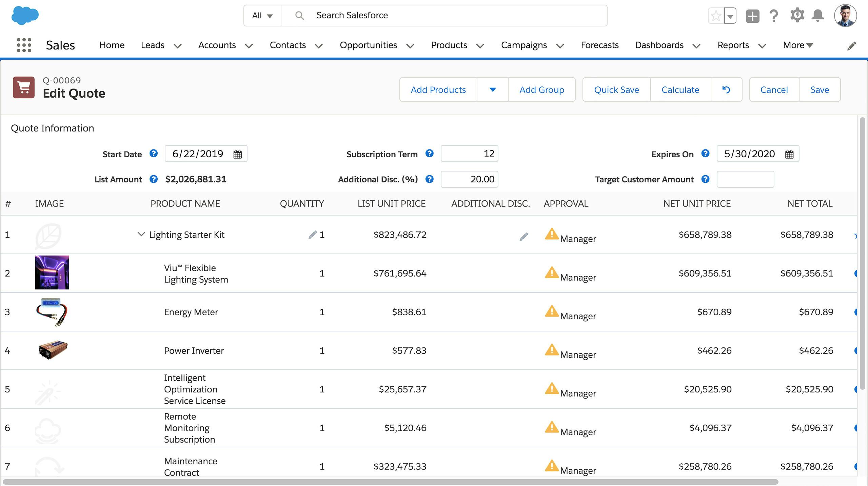Viewport: 868px width, 486px height.
Task: Show help for Additional Disc. (%)
Action: (x=430, y=179)
